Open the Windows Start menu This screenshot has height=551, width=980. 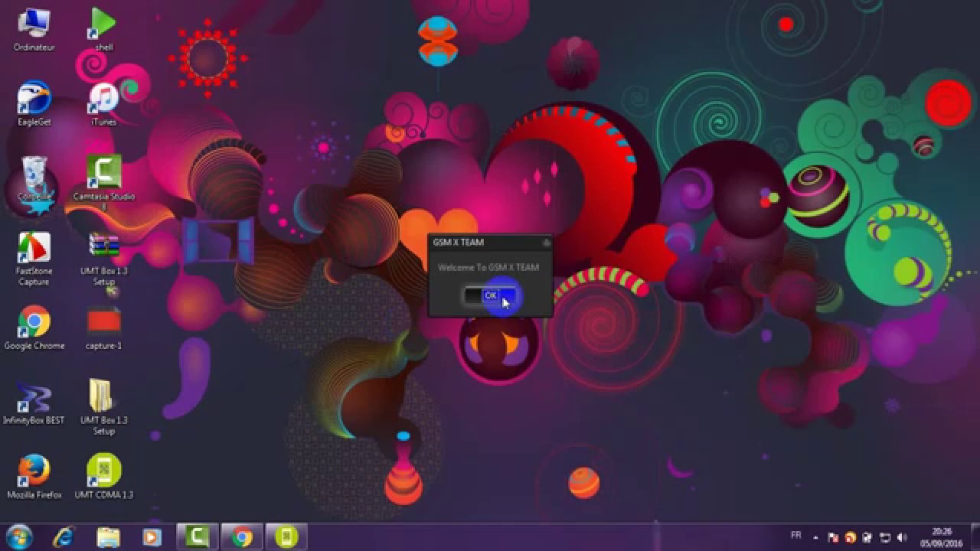pos(18,537)
